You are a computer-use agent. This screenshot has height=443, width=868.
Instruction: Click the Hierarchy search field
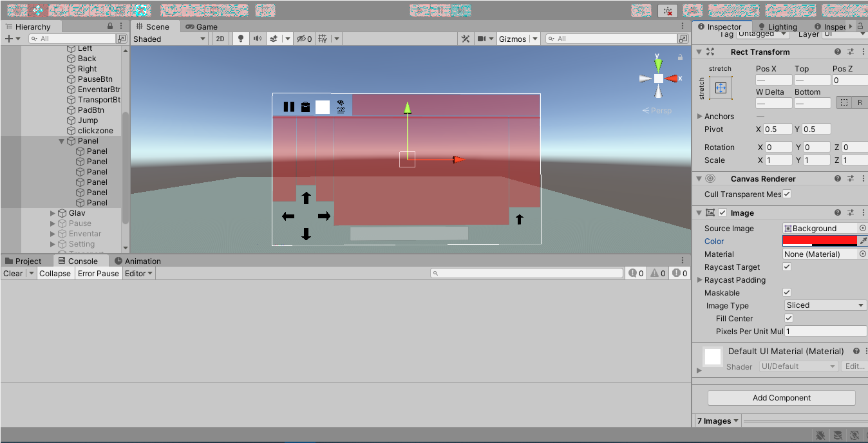pyautogui.click(x=71, y=38)
